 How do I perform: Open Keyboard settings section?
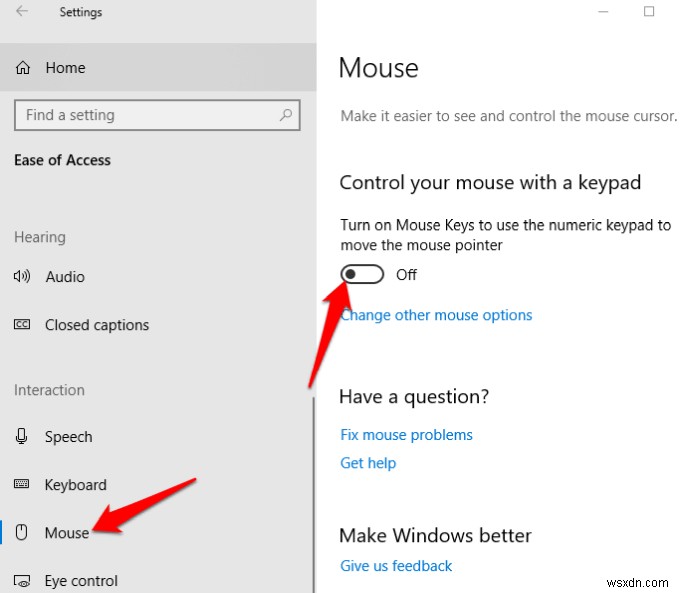tap(158, 485)
